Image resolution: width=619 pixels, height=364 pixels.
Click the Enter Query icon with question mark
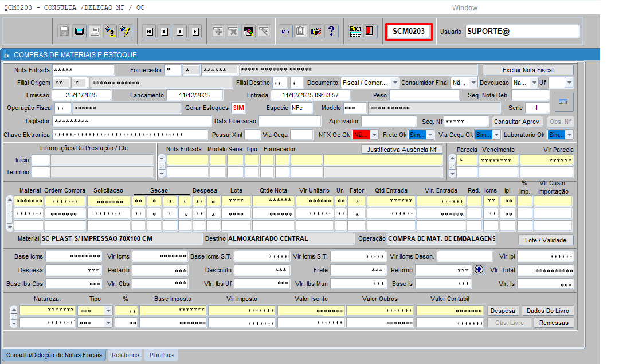click(110, 31)
